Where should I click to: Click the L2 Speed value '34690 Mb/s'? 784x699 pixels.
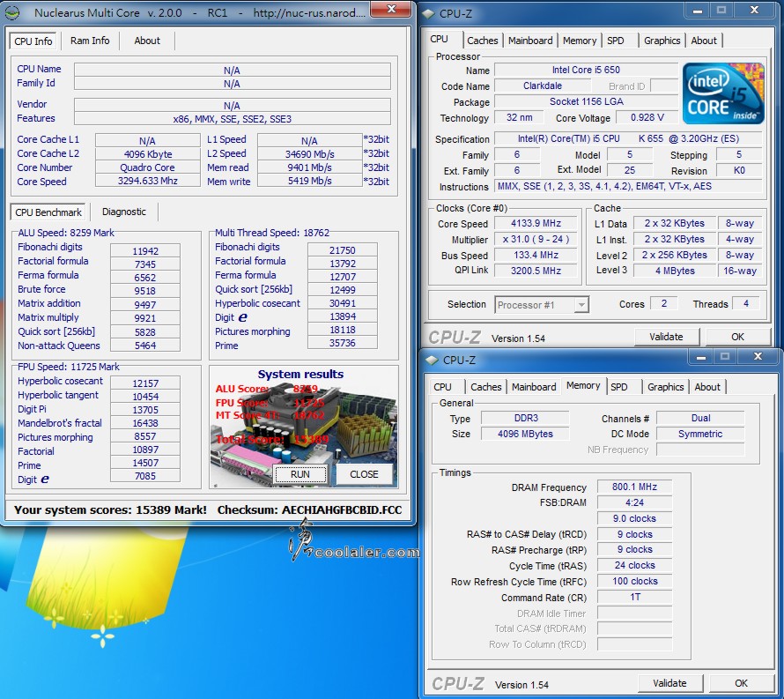(309, 153)
